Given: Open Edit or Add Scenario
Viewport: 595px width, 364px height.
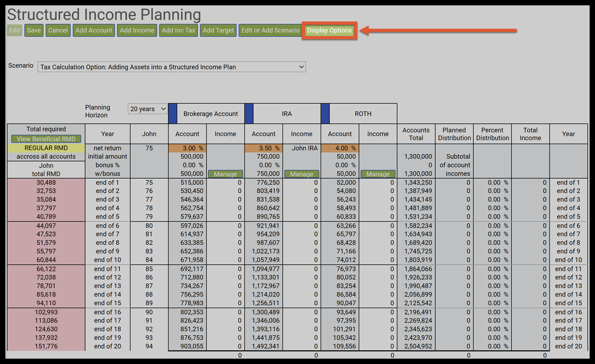Looking at the screenshot, I should click(271, 30).
